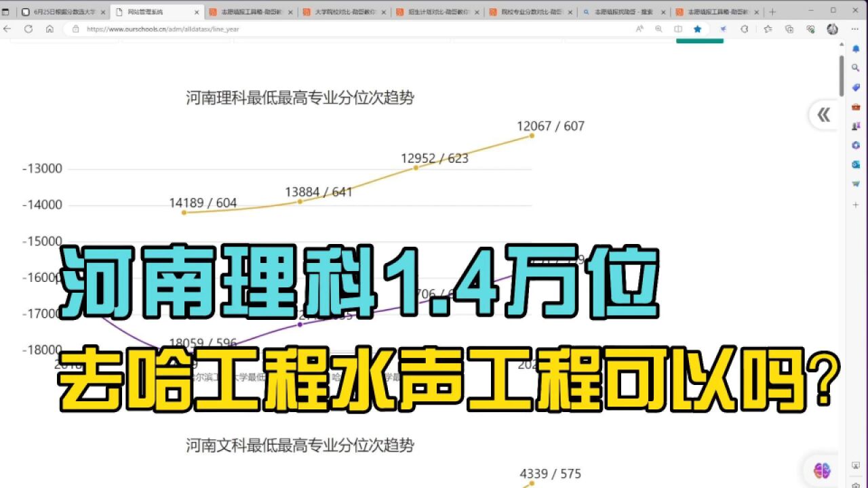The width and height of the screenshot is (868, 488).
Task: Click the page vertical scrollbar thumb
Action: 842,75
